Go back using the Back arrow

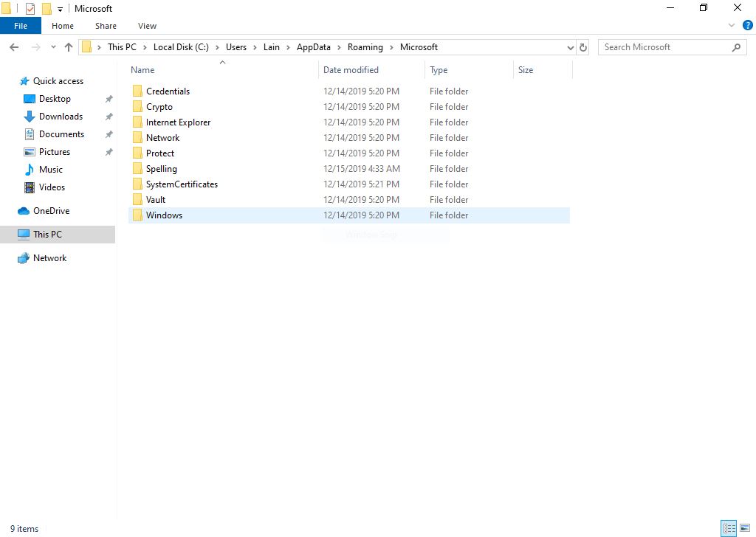pos(14,47)
